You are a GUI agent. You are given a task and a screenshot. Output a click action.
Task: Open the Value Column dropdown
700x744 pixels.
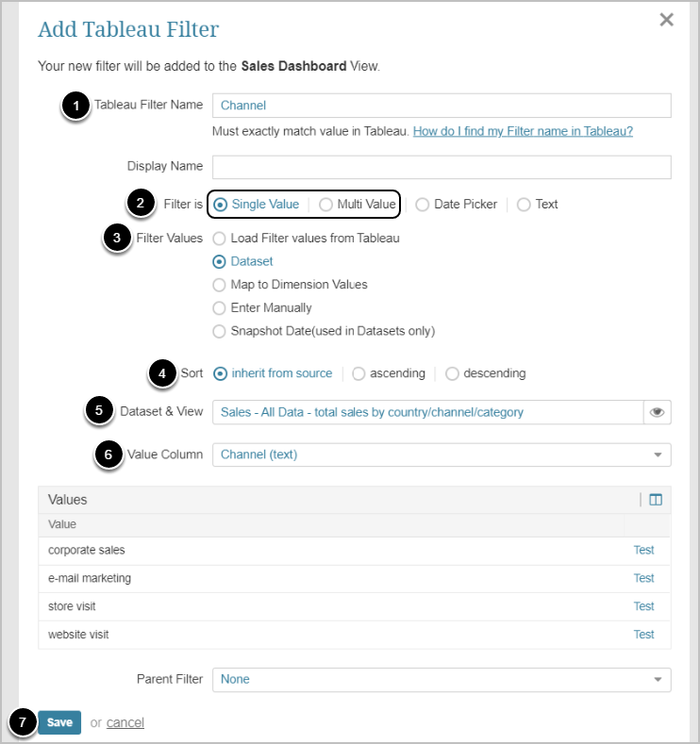click(x=441, y=455)
